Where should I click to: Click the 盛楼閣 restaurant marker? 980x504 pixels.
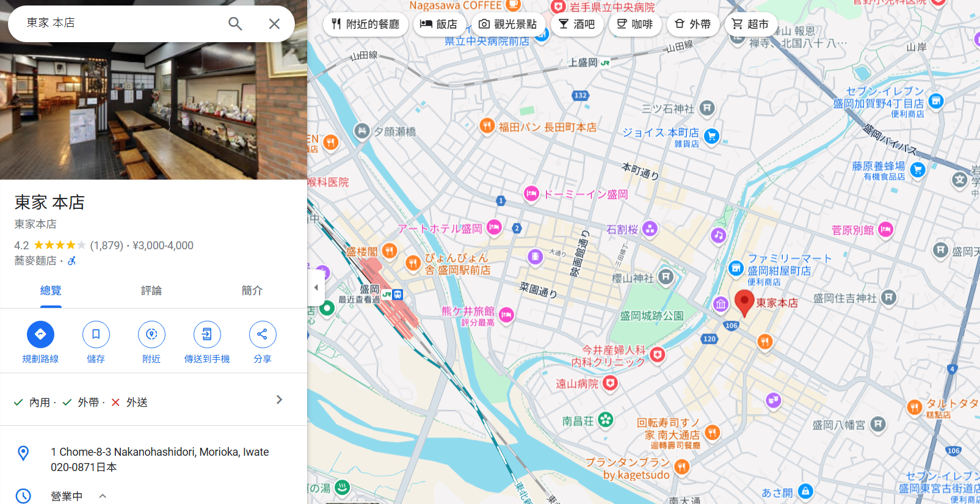[x=390, y=250]
